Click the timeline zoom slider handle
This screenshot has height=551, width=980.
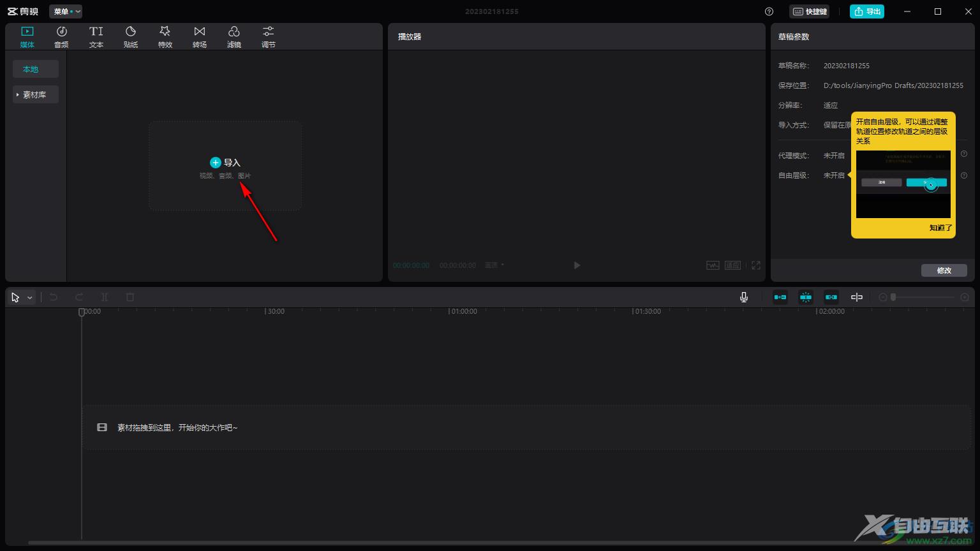893,297
